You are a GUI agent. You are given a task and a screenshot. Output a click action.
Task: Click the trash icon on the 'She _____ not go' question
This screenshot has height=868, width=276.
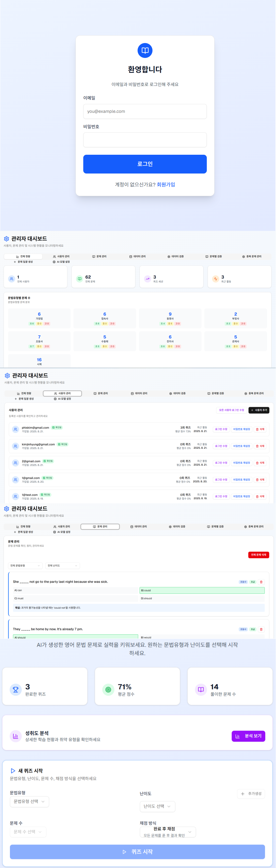coord(261,582)
